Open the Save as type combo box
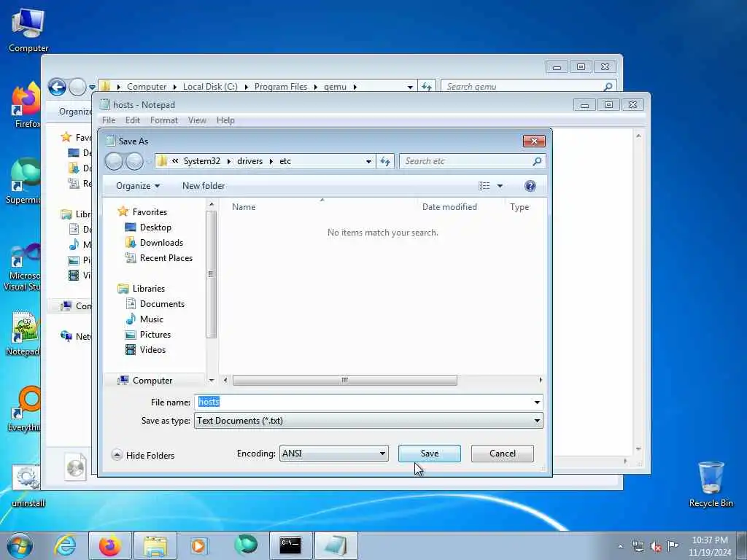Screen dimensions: 747x560 [x=368, y=421]
